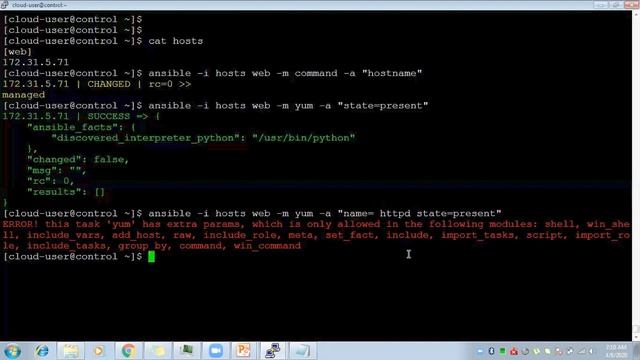Click the hostname command line
Image resolution: width=640 pixels, height=360 pixels.
[212, 73]
